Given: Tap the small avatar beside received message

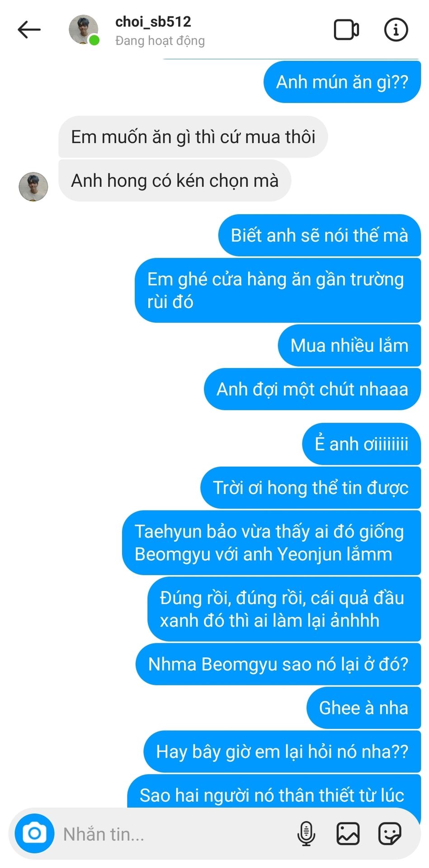Looking at the screenshot, I should coord(33,186).
